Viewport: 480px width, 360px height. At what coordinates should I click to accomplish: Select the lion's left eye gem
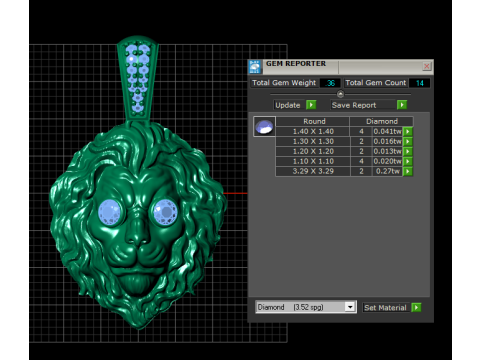point(110,213)
